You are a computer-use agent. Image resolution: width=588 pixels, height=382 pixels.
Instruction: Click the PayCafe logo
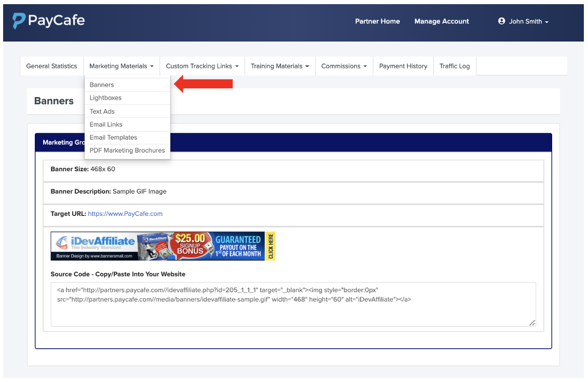coord(49,21)
